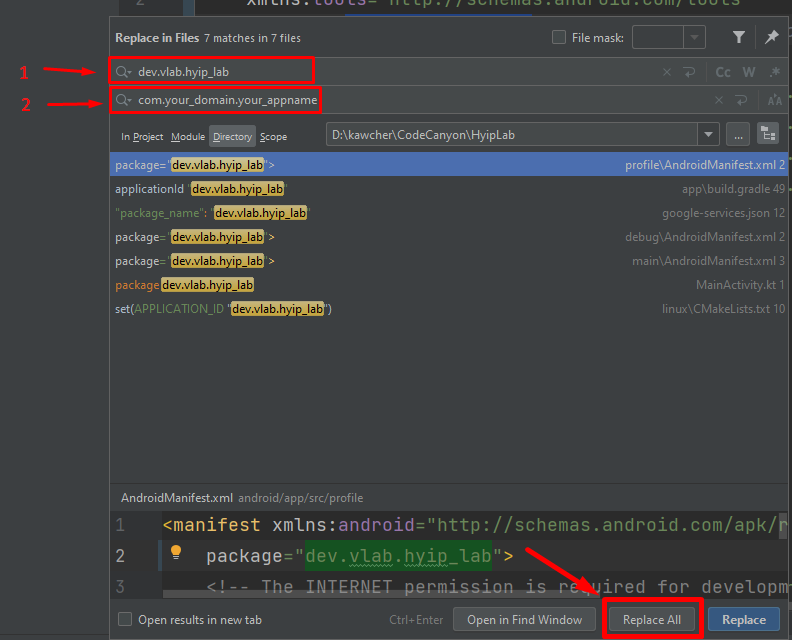The width and height of the screenshot is (792, 640).
Task: Clear the search text field
Action: [x=667, y=72]
